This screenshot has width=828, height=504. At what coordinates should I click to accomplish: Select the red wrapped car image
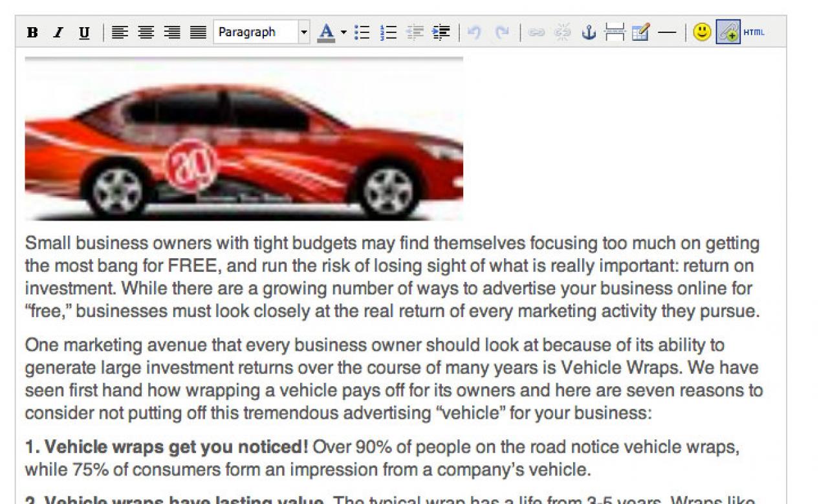(x=244, y=138)
